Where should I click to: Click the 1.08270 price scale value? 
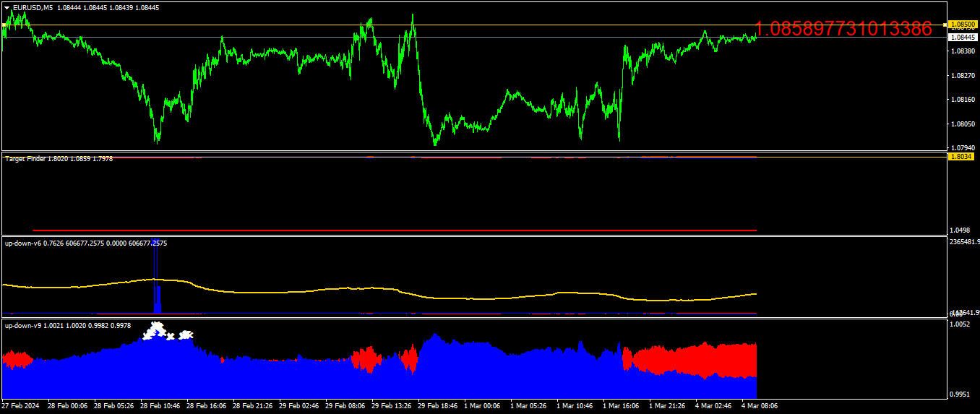pyautogui.click(x=965, y=75)
